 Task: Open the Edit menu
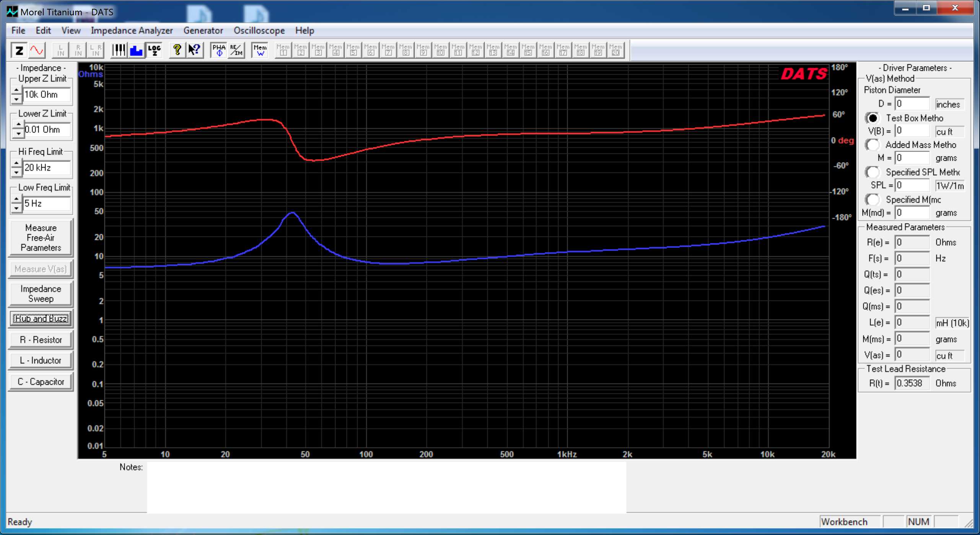click(43, 31)
